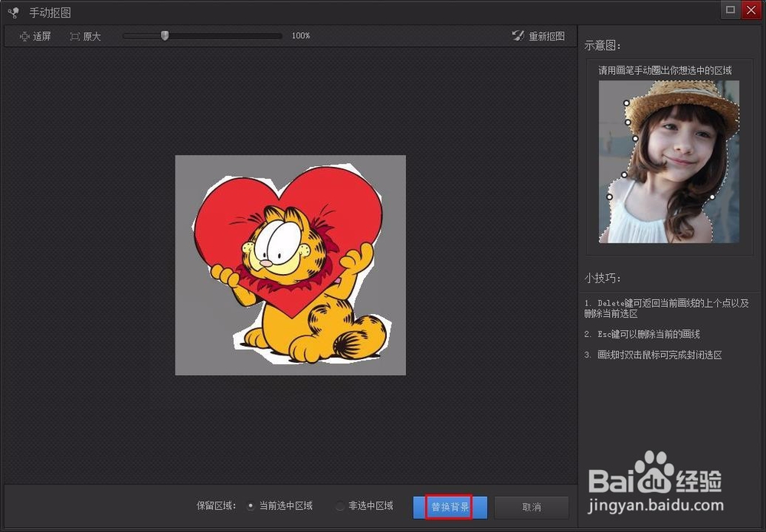Image resolution: width=766 pixels, height=532 pixels.
Task: Close the 手动抠图 window
Action: pos(751,10)
